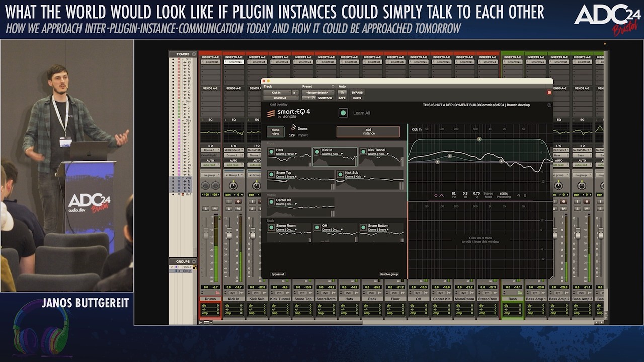The image size is (644, 362).
Task: Record-enable the Kick In track
Action: [238, 201]
